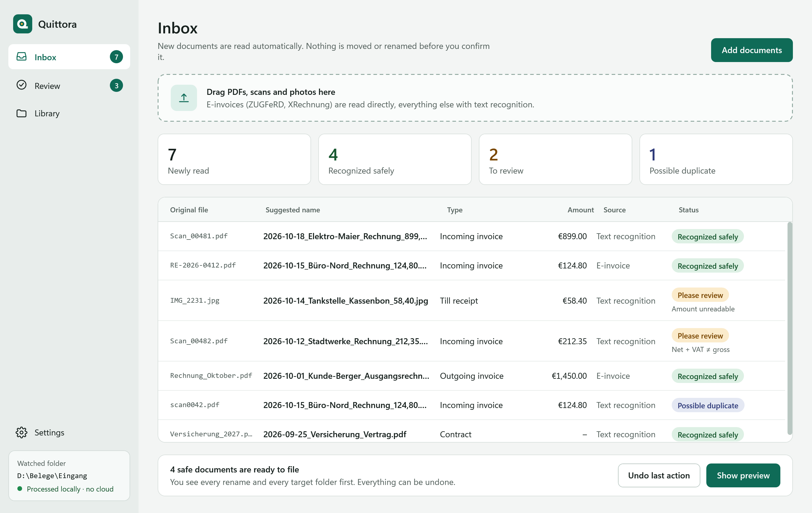
Task: Click the green locally processed status dot
Action: click(x=20, y=489)
